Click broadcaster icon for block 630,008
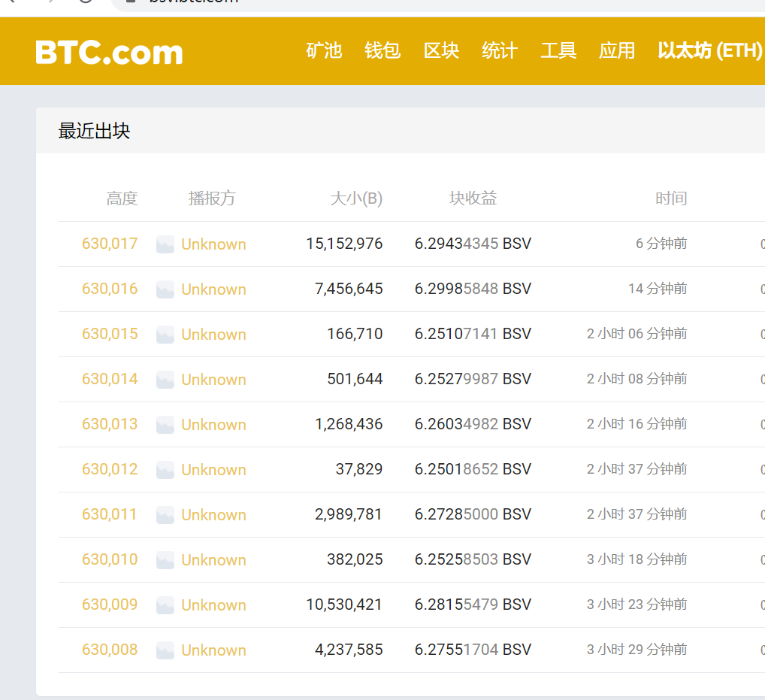 [165, 650]
